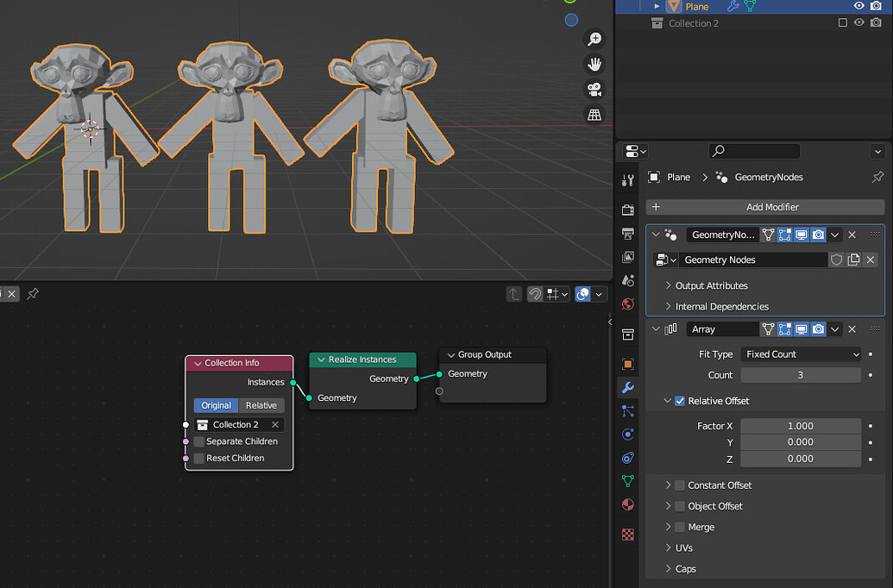Clear Collection 2 from Collection Info node

point(275,425)
